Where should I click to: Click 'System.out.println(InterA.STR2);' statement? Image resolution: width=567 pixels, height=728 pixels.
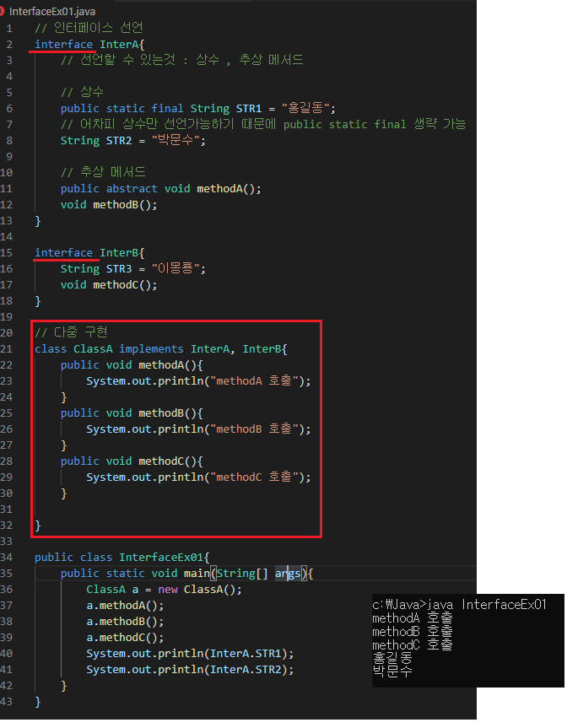(190, 670)
